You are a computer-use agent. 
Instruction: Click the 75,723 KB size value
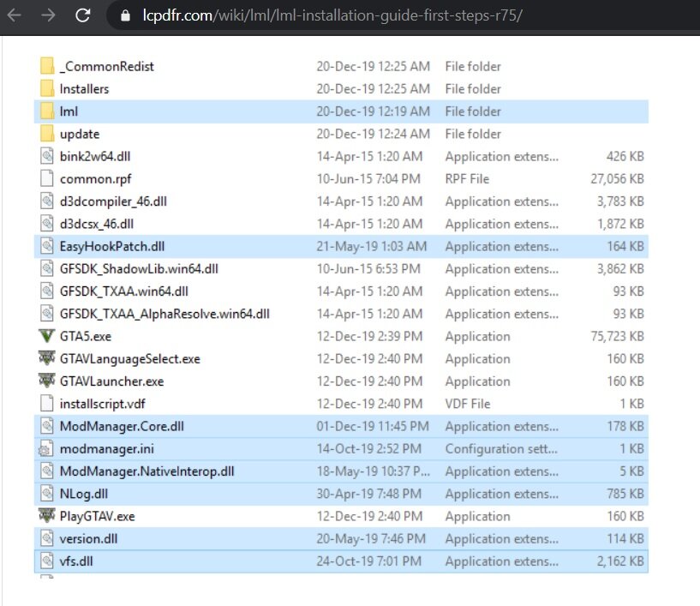coord(617,336)
